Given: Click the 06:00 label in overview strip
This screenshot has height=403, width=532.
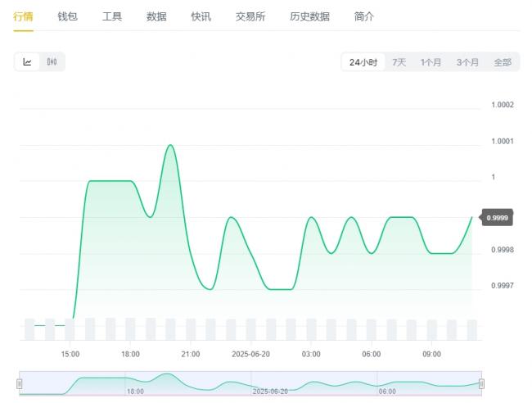Looking at the screenshot, I should 387,392.
